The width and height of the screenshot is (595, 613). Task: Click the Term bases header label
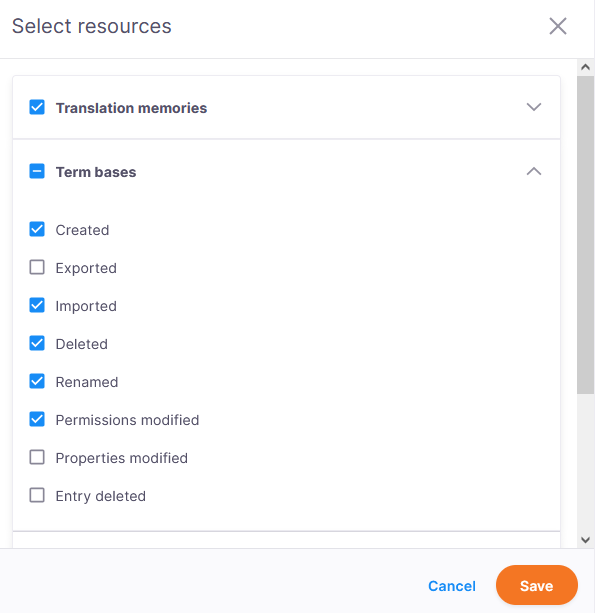point(96,172)
